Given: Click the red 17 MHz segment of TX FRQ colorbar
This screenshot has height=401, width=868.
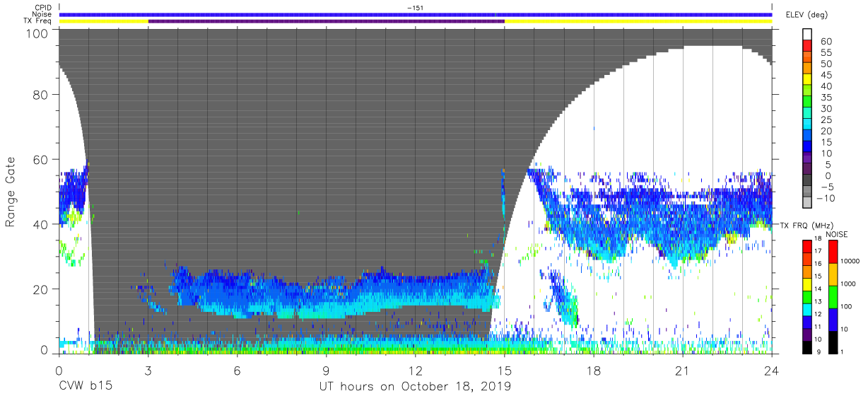Looking at the screenshot, I should [x=807, y=246].
